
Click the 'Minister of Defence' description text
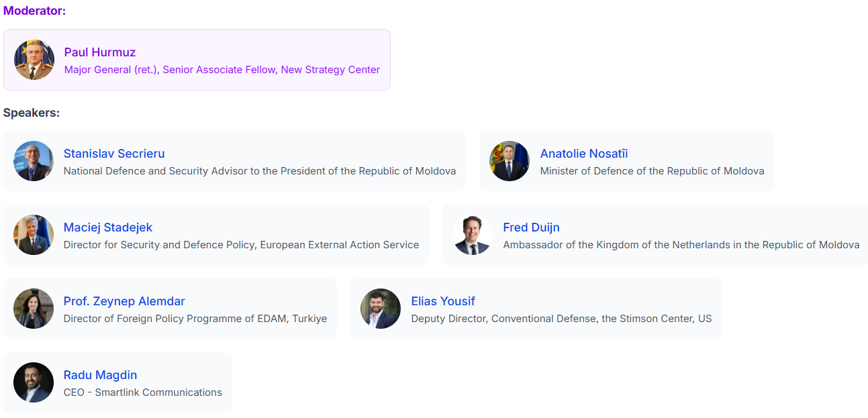653,171
